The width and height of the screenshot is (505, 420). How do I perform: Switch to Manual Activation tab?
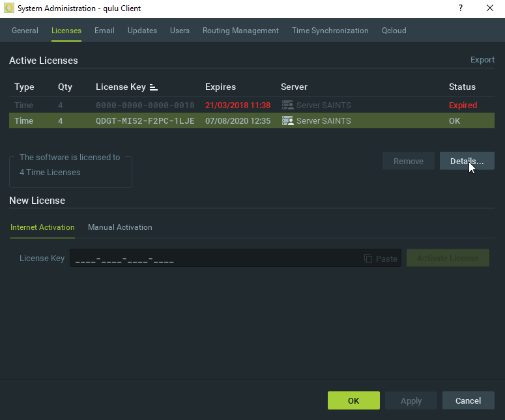click(x=120, y=227)
